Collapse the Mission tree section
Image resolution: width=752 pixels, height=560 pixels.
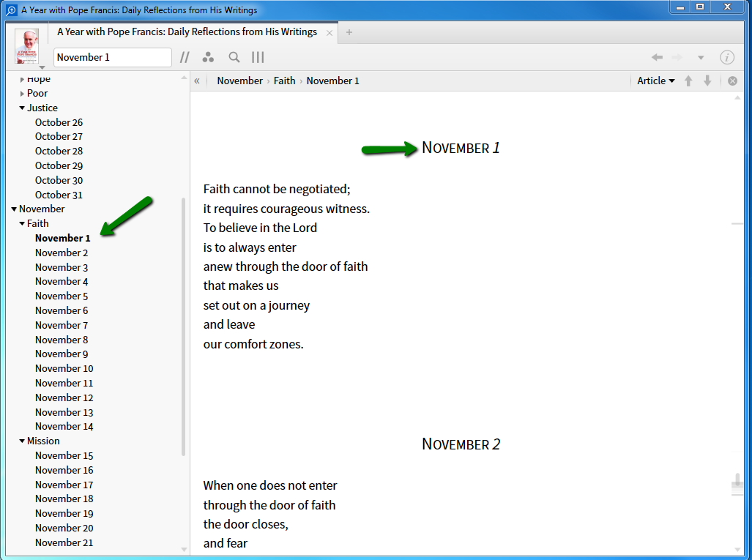click(x=22, y=441)
